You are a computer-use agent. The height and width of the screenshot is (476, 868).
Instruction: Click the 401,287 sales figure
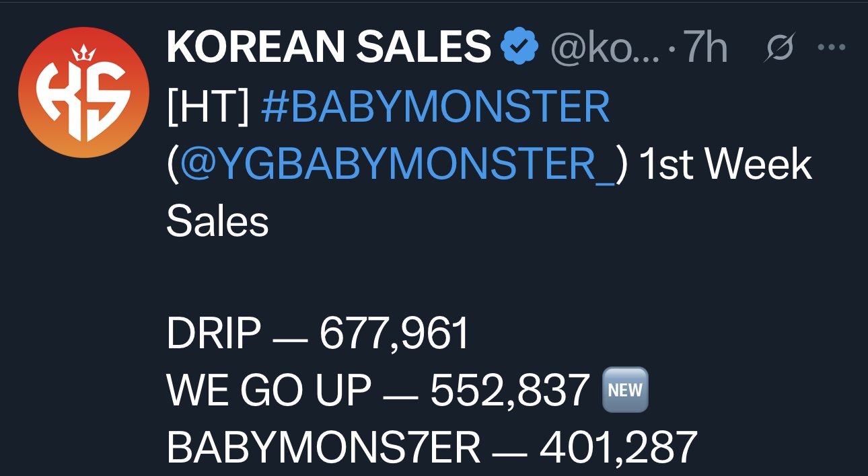pyautogui.click(x=618, y=447)
